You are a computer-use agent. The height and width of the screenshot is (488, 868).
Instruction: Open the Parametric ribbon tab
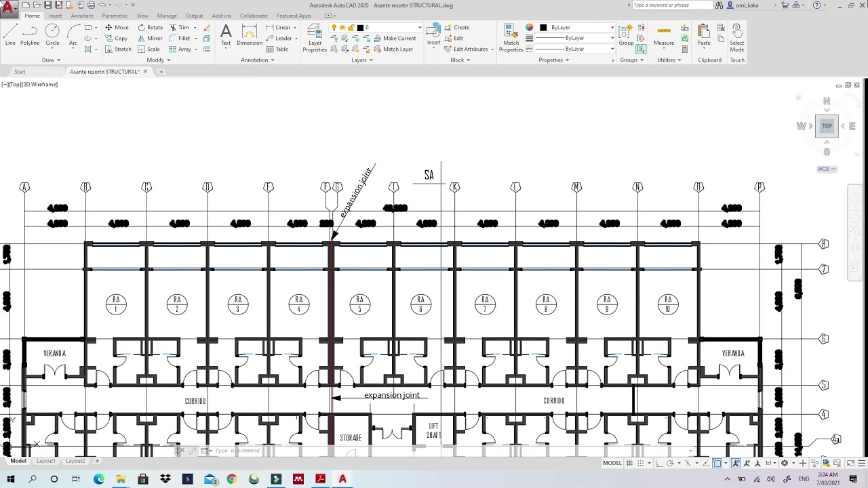pyautogui.click(x=115, y=16)
